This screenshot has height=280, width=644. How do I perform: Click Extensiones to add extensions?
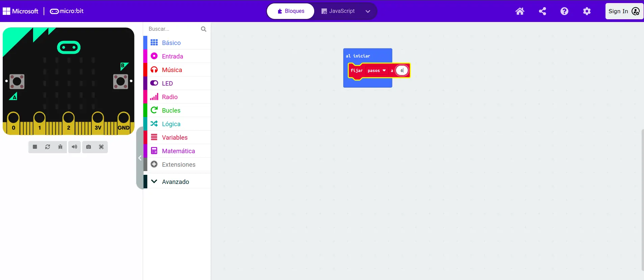(178, 164)
